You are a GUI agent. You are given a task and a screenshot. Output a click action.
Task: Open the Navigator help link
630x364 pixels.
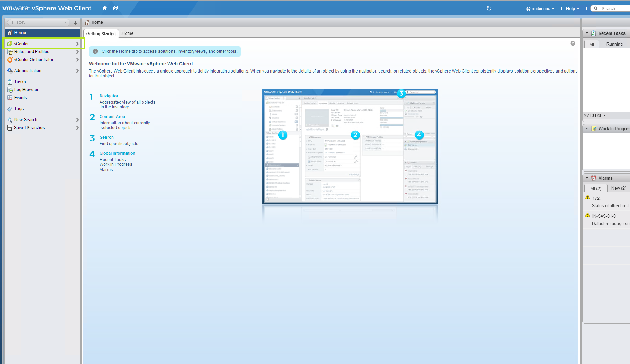tap(109, 96)
